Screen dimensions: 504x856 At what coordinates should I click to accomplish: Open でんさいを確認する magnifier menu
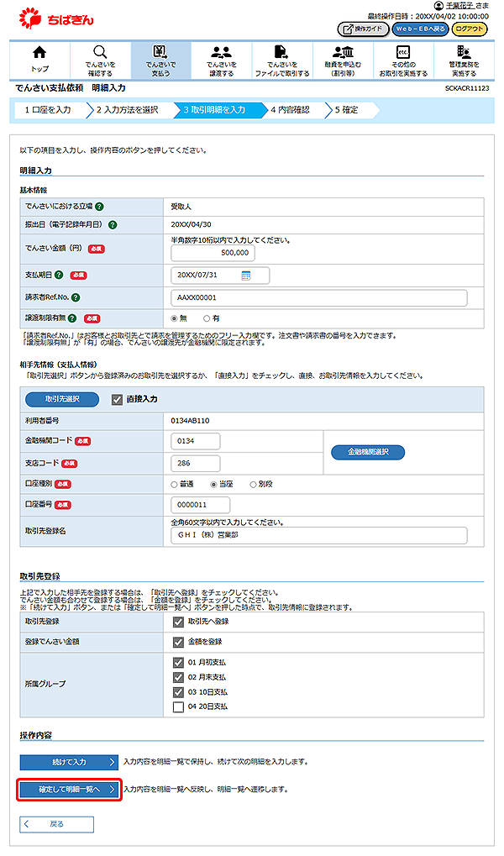pos(100,59)
